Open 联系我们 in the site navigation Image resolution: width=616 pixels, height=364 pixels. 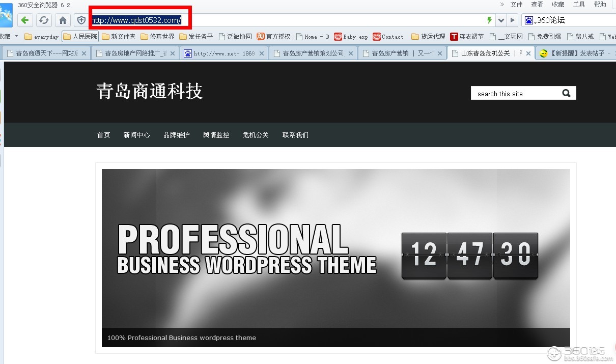[295, 135]
